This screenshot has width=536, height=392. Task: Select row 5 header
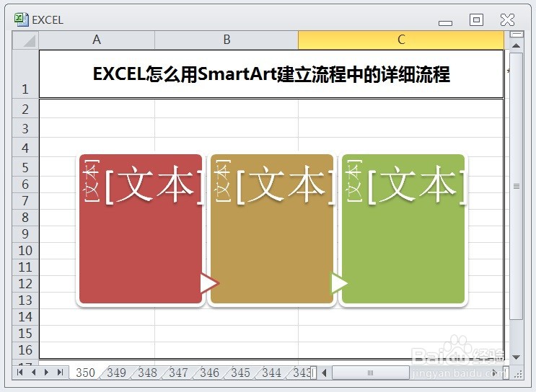pyautogui.click(x=26, y=167)
